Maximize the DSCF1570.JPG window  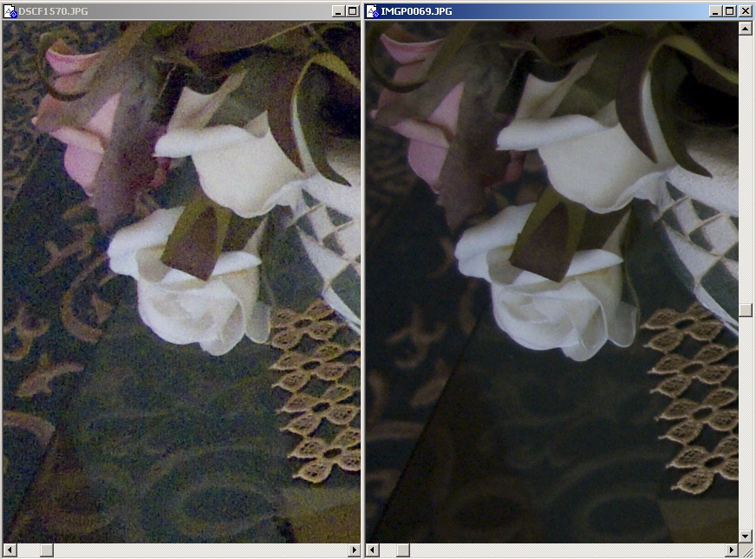(x=353, y=11)
